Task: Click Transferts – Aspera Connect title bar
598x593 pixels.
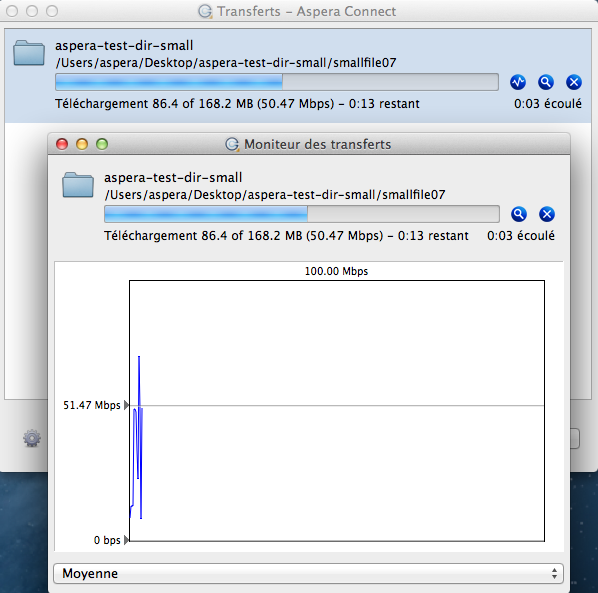Action: point(299,11)
